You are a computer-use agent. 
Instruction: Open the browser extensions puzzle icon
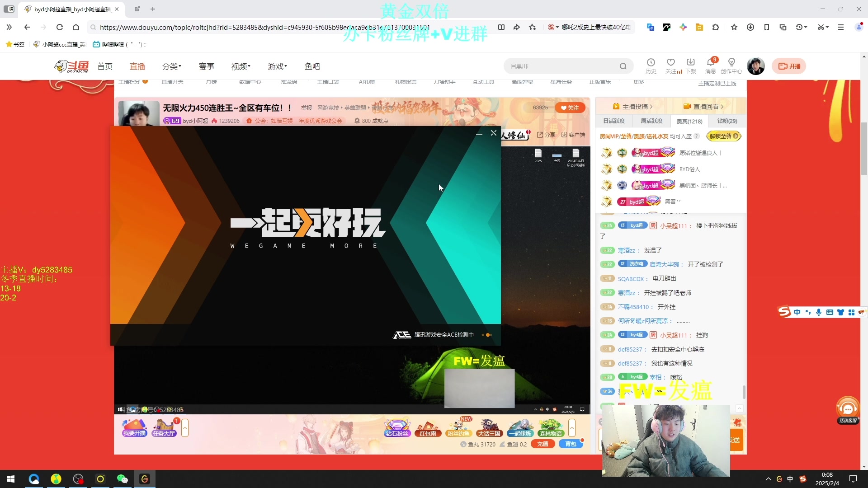coord(715,27)
